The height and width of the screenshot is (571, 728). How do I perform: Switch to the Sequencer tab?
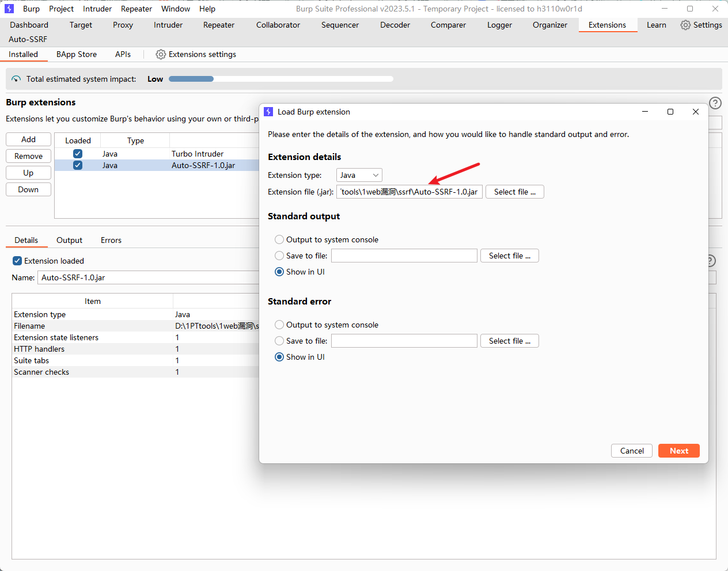pos(340,25)
